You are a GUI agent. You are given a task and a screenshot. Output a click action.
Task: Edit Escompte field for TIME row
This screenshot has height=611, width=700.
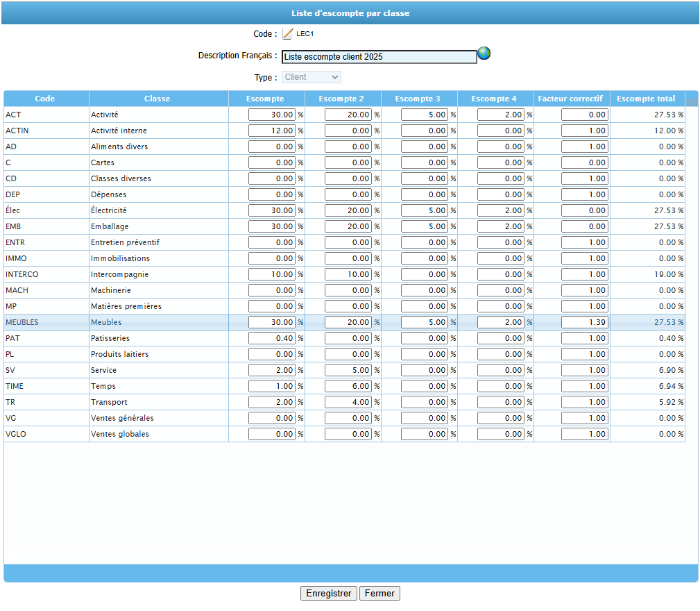point(272,386)
